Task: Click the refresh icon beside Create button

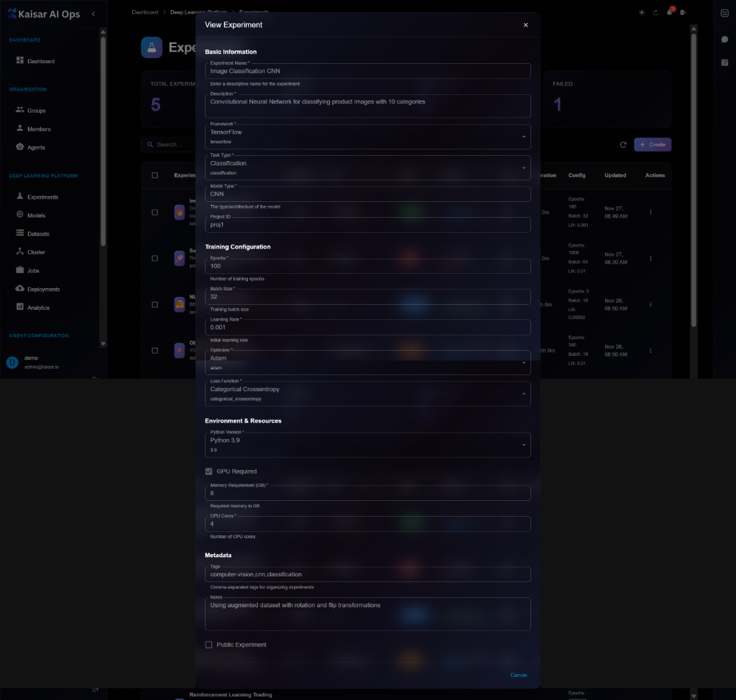Action: (x=623, y=144)
